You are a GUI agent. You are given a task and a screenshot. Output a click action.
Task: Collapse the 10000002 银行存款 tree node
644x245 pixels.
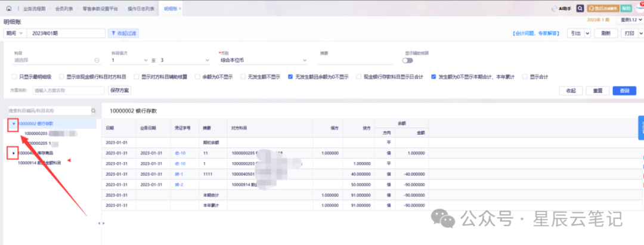point(14,123)
